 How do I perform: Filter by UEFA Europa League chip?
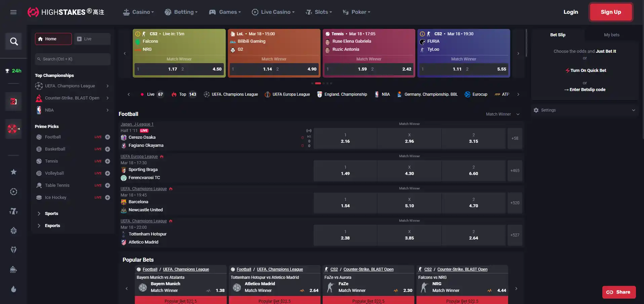287,94
